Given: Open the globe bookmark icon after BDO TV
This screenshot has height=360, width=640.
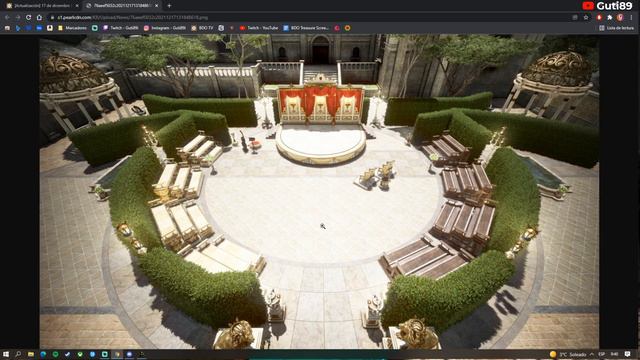Looking at the screenshot, I should [x=221, y=28].
